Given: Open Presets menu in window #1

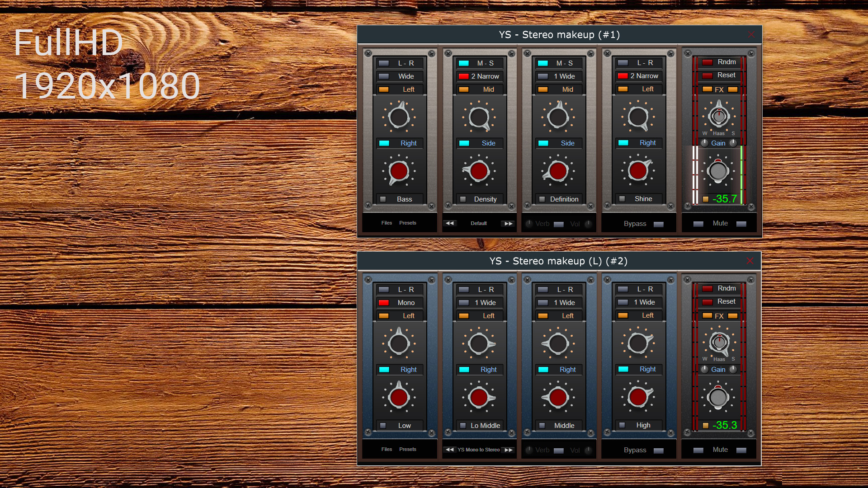Looking at the screenshot, I should (x=408, y=223).
